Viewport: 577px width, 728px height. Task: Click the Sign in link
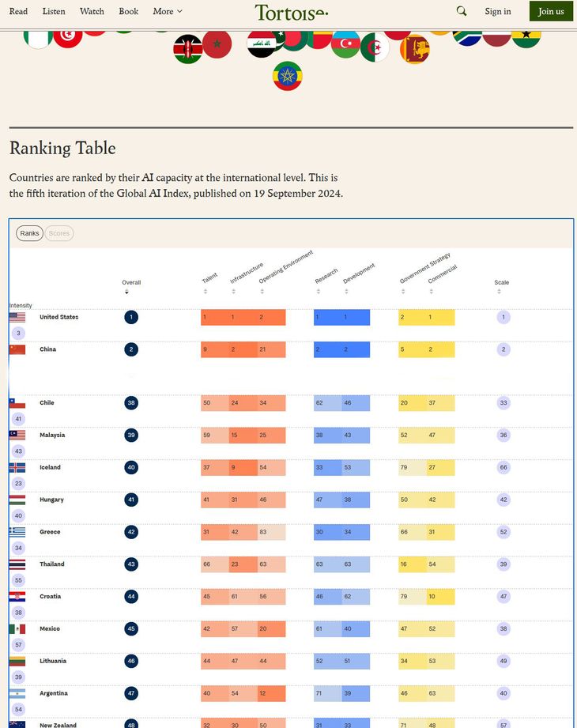(x=497, y=11)
